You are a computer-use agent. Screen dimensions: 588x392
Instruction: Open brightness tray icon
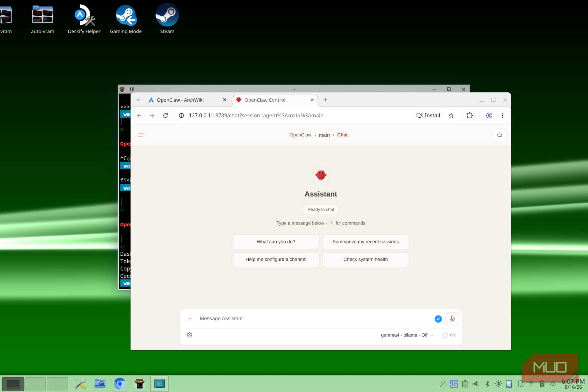click(x=498, y=384)
